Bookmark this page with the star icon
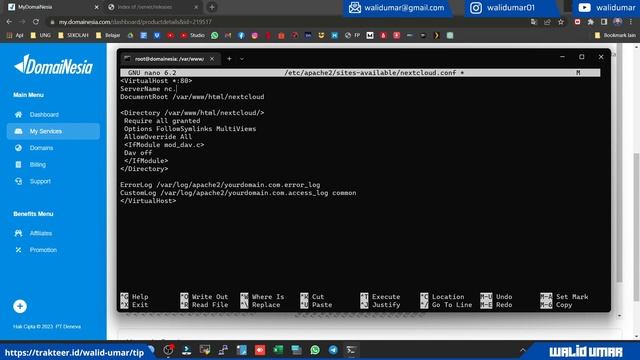Screen dimensions: 640x360 coord(561,22)
